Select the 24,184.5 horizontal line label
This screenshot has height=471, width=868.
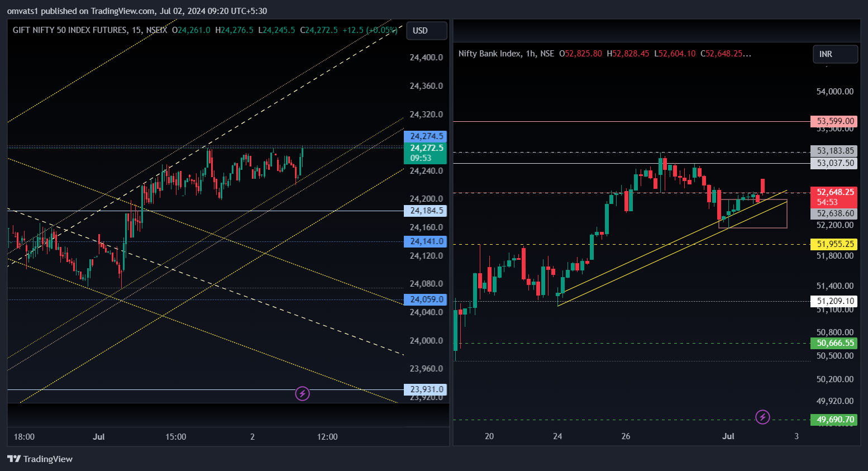pyautogui.click(x=425, y=211)
